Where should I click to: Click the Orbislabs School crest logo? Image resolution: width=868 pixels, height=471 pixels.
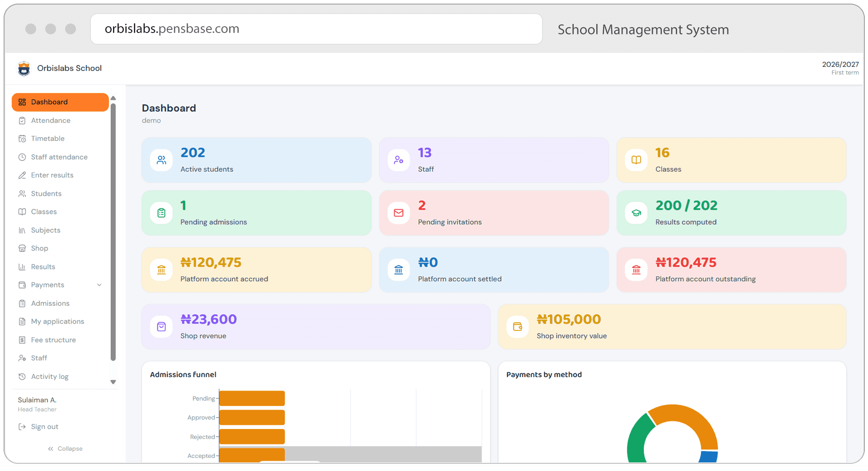24,69
